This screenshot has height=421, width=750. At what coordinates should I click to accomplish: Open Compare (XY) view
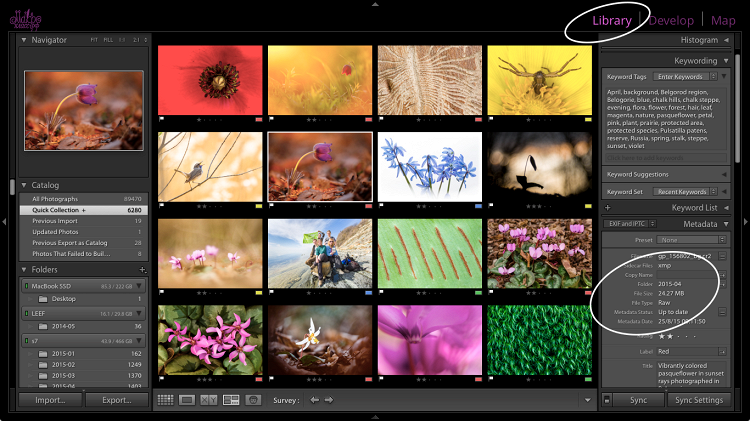209,400
